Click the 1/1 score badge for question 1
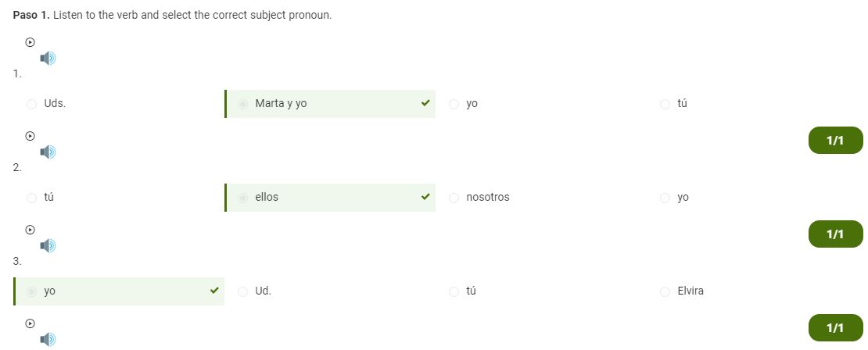This screenshot has height=350, width=868. click(x=835, y=141)
